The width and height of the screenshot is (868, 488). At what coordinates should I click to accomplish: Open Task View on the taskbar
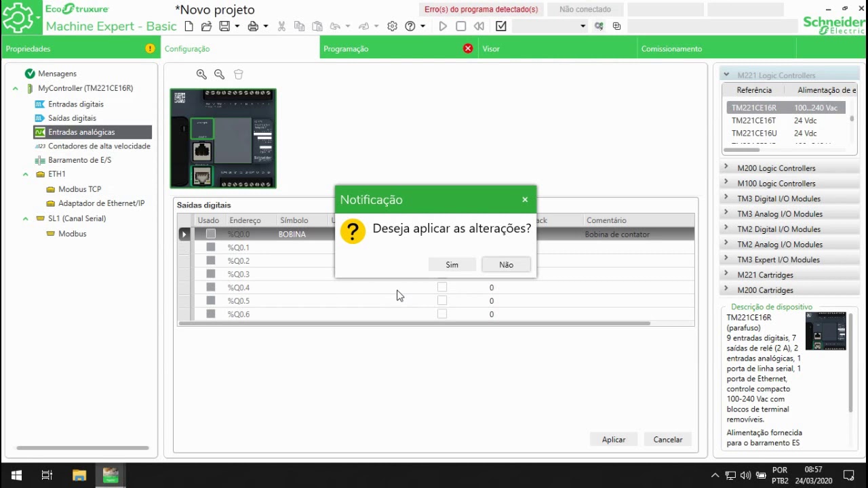coord(47,475)
